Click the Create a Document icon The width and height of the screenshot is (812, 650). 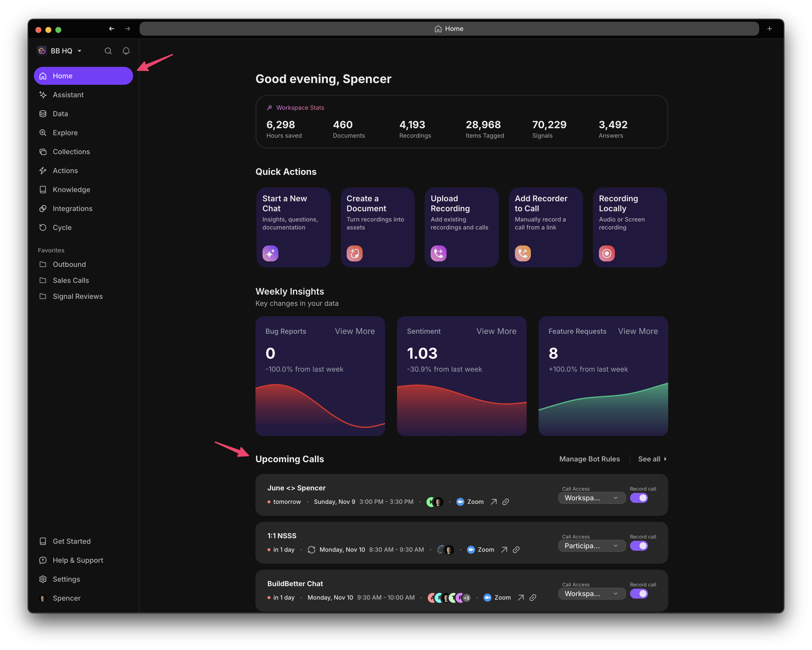354,253
